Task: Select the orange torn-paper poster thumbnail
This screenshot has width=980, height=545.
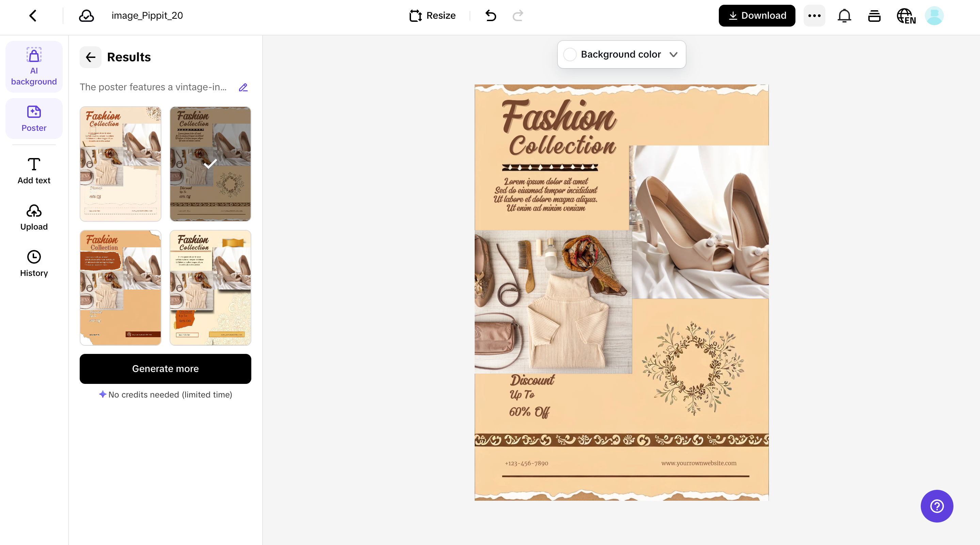Action: pos(120,287)
